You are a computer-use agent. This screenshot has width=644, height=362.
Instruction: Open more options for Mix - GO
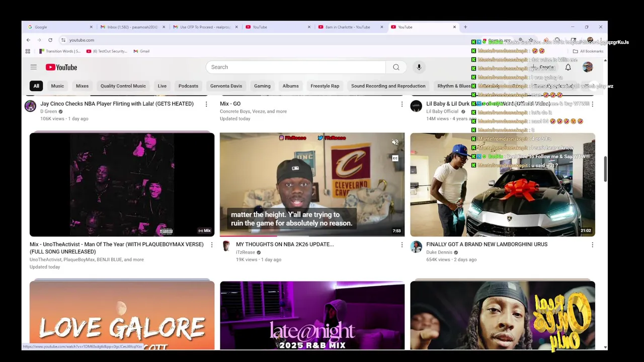tap(401, 104)
